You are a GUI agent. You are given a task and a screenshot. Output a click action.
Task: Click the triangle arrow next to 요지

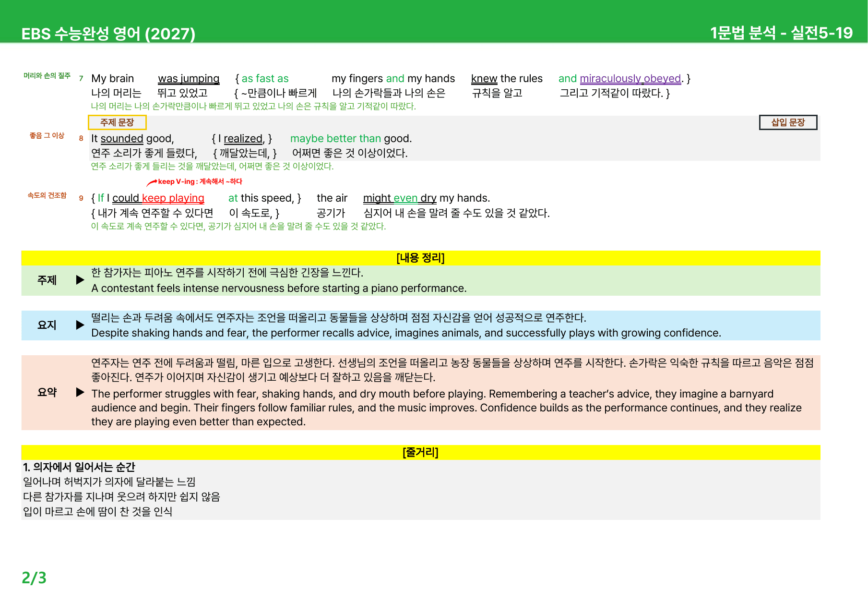pos(80,325)
